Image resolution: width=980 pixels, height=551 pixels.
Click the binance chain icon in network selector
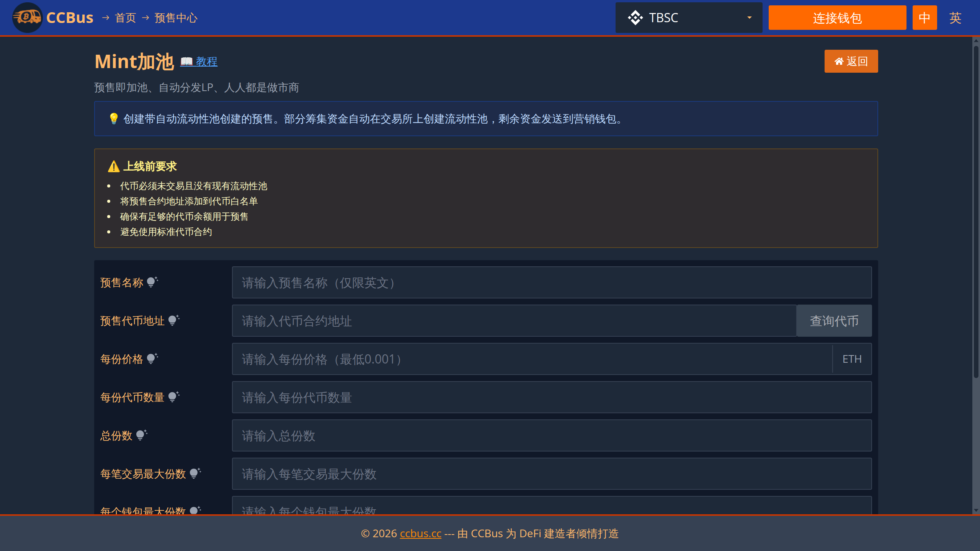pos(635,18)
